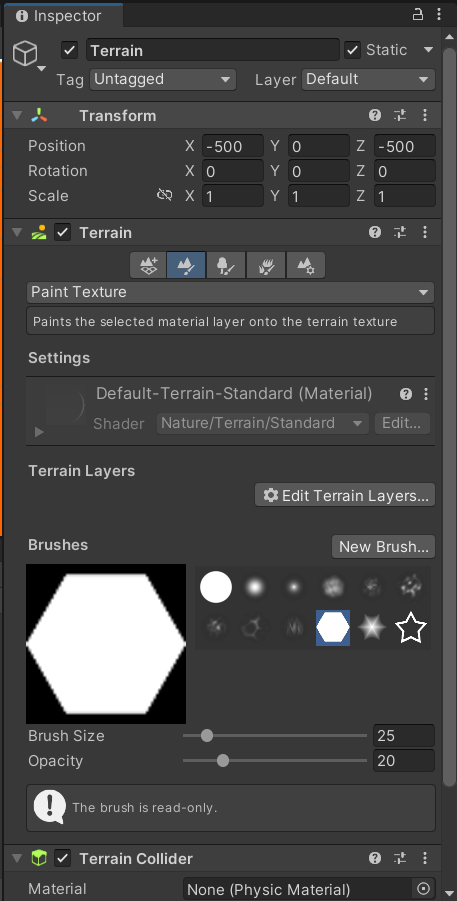The width and height of the screenshot is (457, 901).
Task: Open the Nature/Terrain/Standard shader dropdown
Action: (263, 423)
